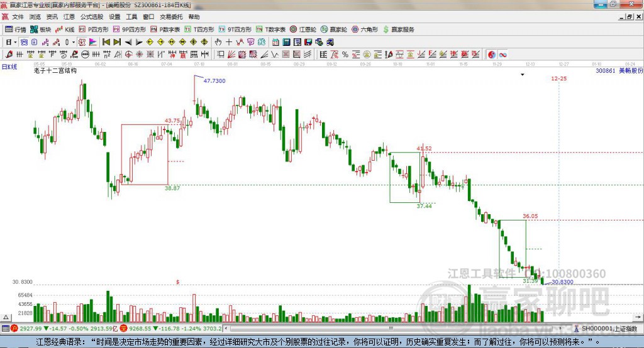Click the printer truck icon at toolbar end
Image resolution: width=644 pixels, height=348 pixels.
(330, 42)
